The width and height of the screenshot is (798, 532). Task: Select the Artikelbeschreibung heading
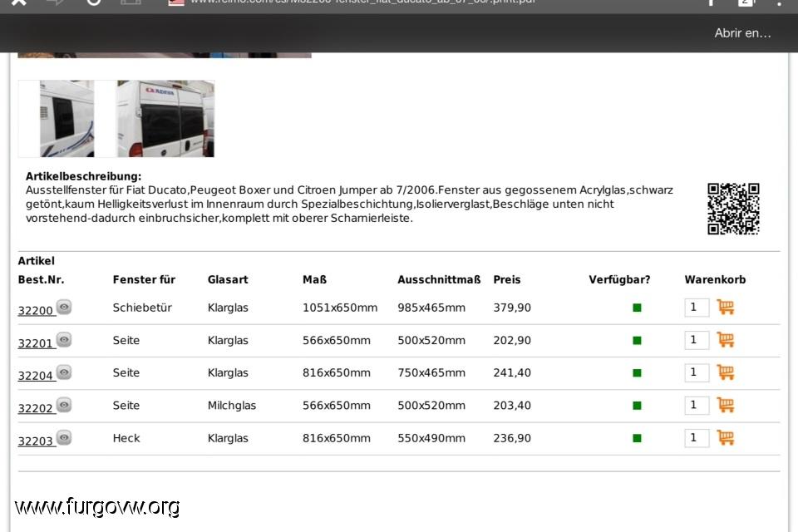click(83, 176)
